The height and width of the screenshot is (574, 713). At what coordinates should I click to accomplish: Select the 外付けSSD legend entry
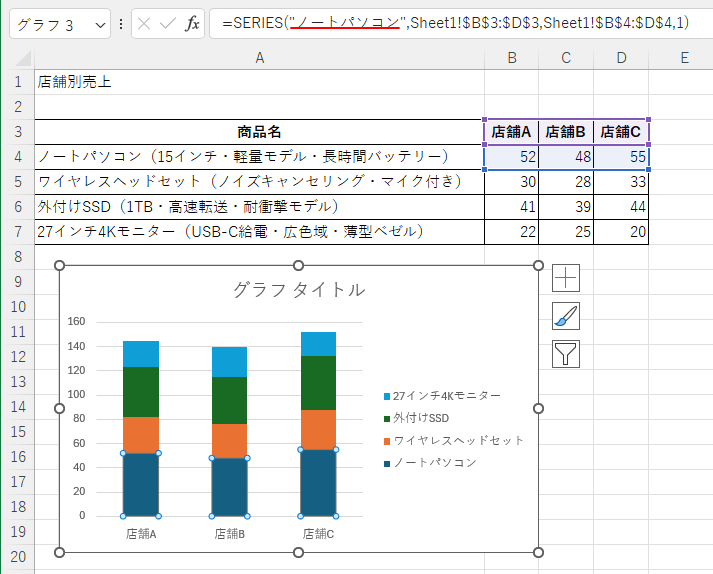[416, 418]
